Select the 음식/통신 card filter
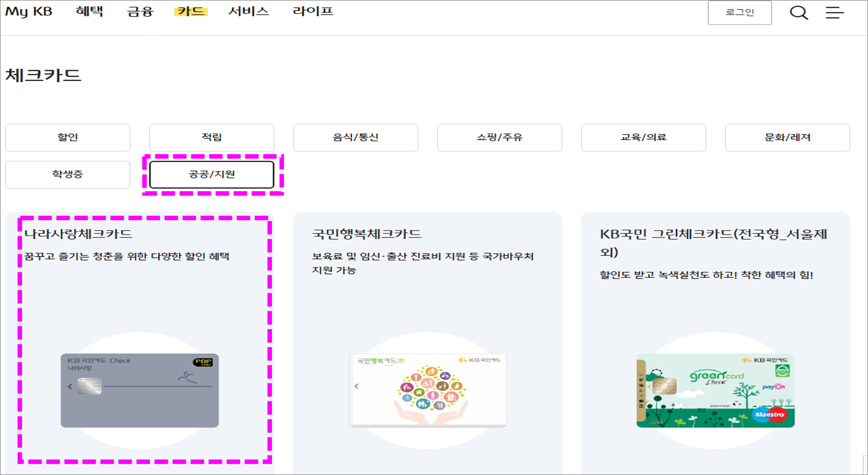Screen dimensions: 868x475 356,138
